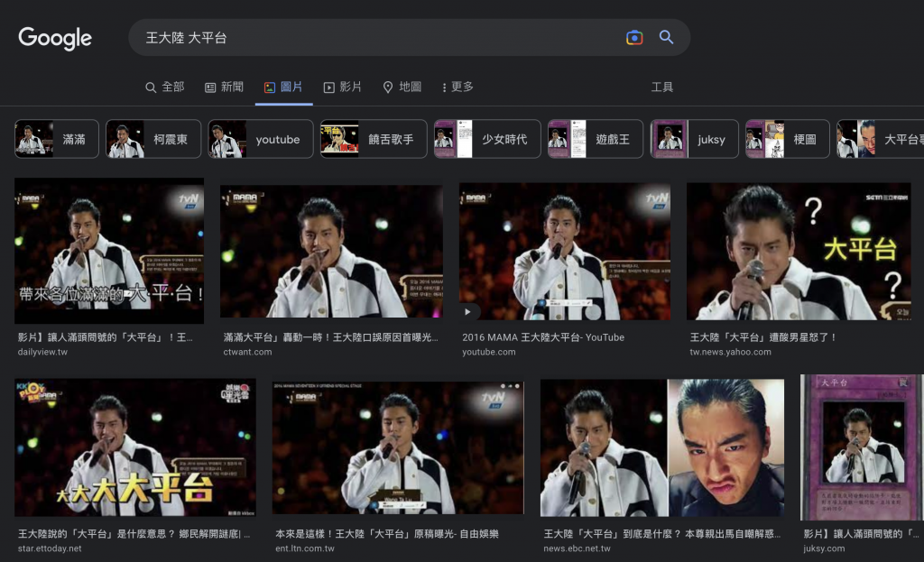The height and width of the screenshot is (562, 924).
Task: Click inside the search text field
Action: (379, 38)
